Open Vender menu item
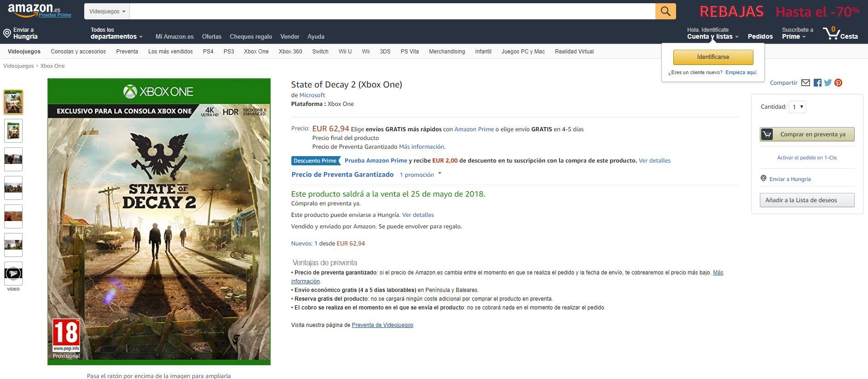This screenshot has width=868, height=379. click(290, 36)
